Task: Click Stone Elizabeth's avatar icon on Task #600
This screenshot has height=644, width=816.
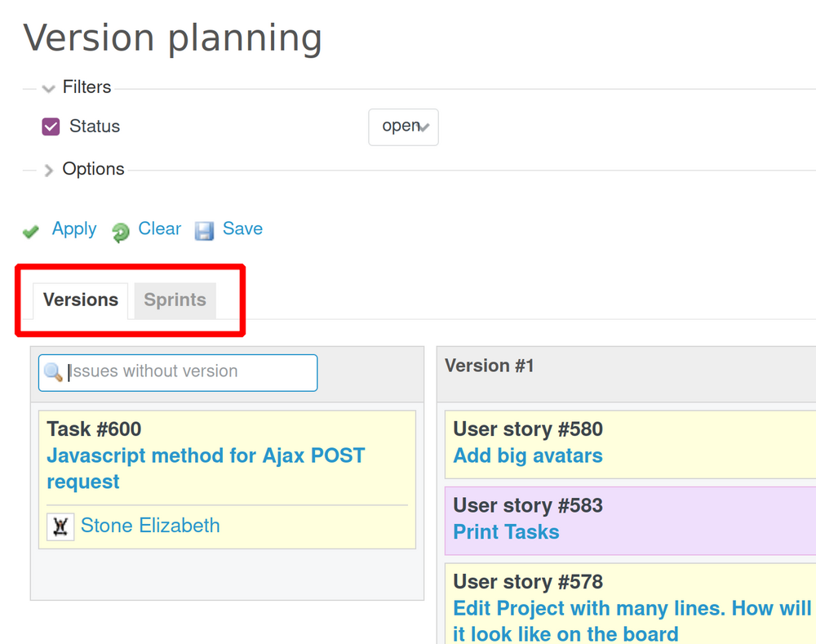Action: click(60, 526)
